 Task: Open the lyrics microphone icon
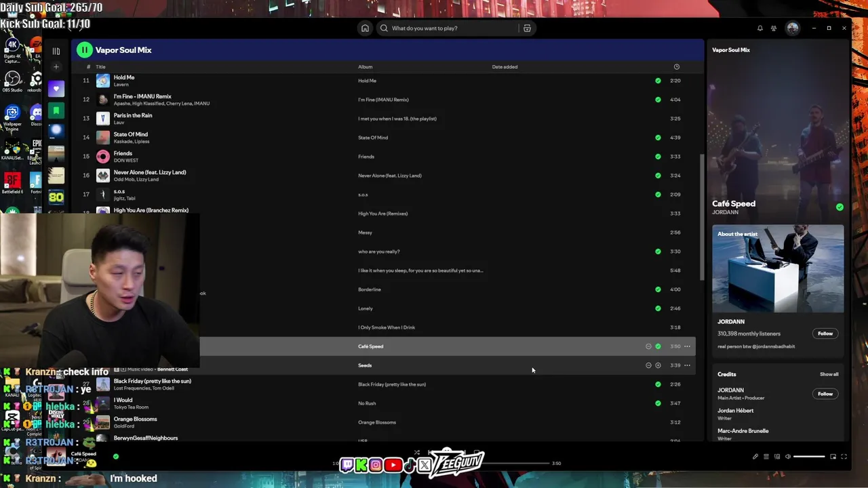point(755,457)
